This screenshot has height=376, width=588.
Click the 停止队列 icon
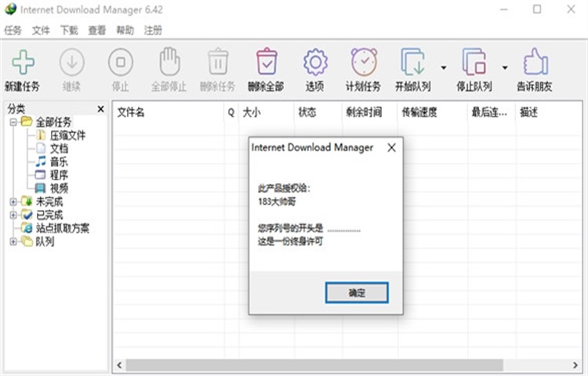click(x=474, y=62)
